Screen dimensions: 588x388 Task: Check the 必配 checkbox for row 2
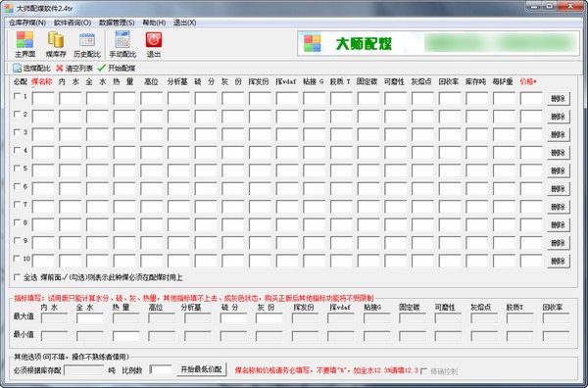click(17, 115)
